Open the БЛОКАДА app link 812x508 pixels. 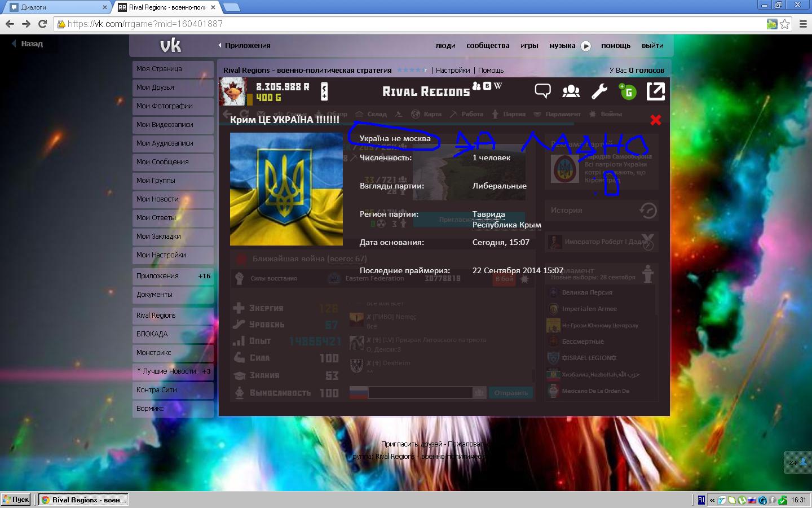173,334
